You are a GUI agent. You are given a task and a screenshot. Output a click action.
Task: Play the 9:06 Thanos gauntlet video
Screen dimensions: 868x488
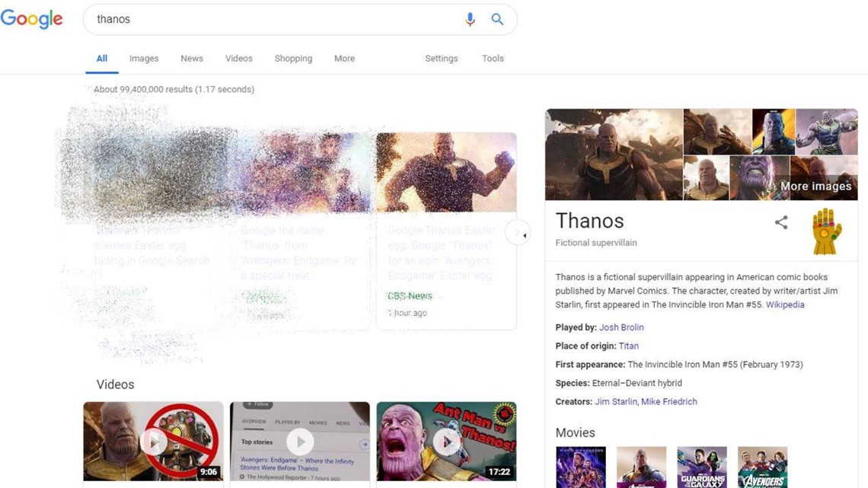tap(154, 442)
